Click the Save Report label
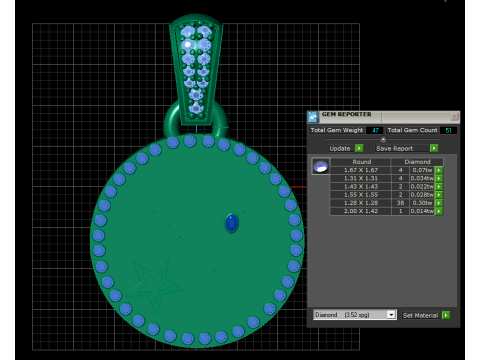 point(394,148)
